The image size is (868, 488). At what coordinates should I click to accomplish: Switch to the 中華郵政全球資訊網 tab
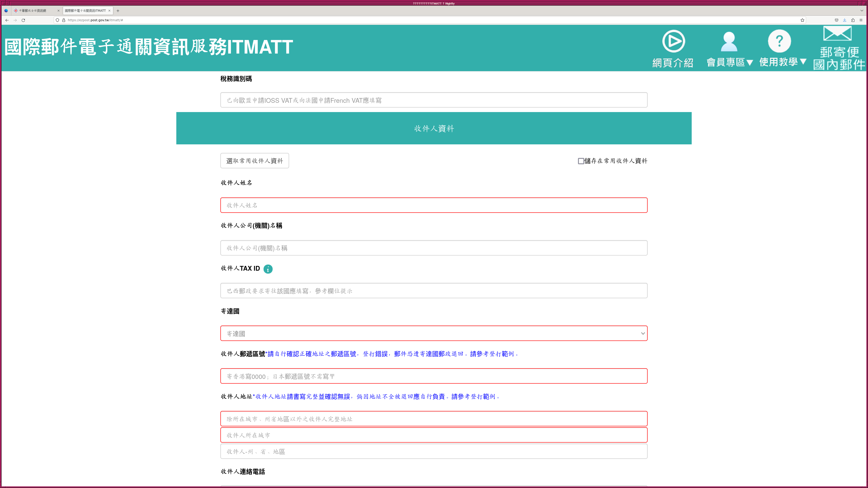click(x=33, y=11)
